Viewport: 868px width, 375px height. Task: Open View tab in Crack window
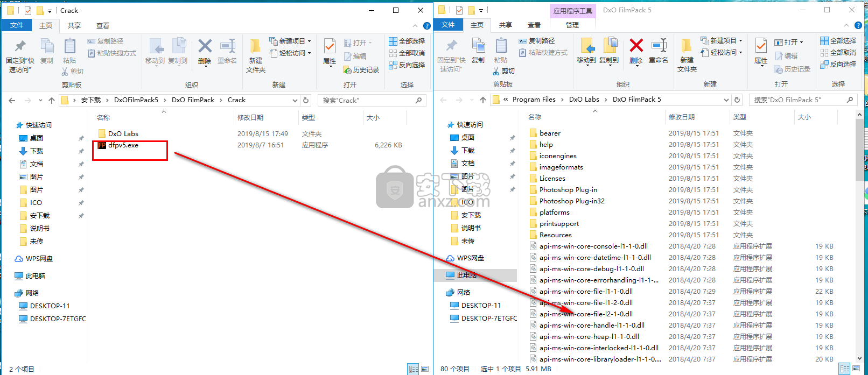pos(103,25)
